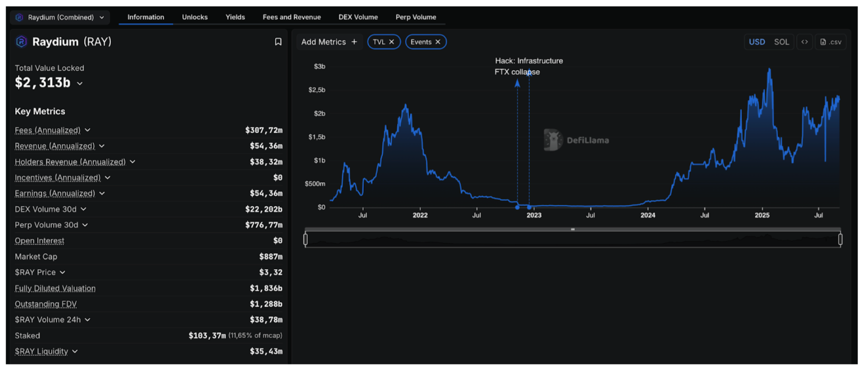Switch to the Fees and Revenue tab
Screen dimensions: 868x369
point(292,17)
